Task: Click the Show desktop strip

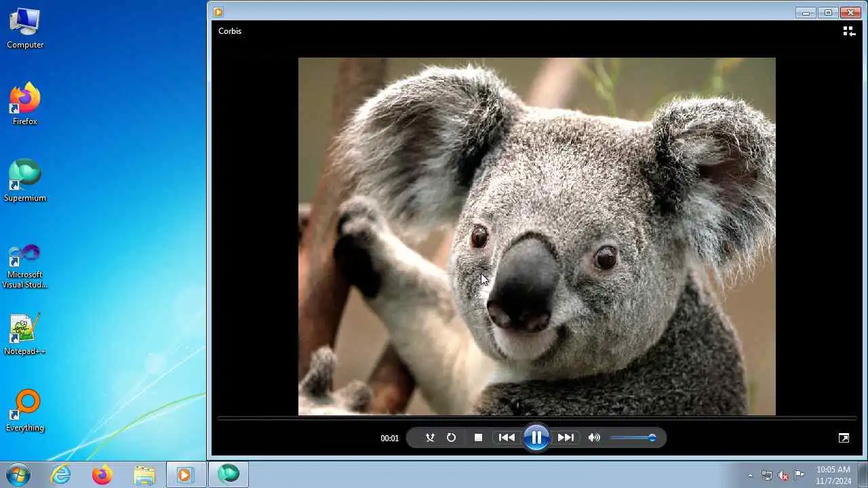Action: (863, 474)
